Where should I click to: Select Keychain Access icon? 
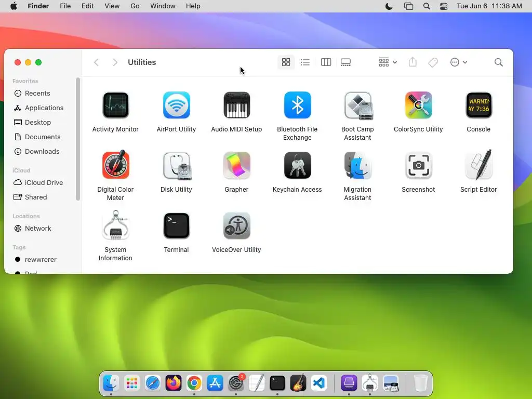[x=297, y=165]
